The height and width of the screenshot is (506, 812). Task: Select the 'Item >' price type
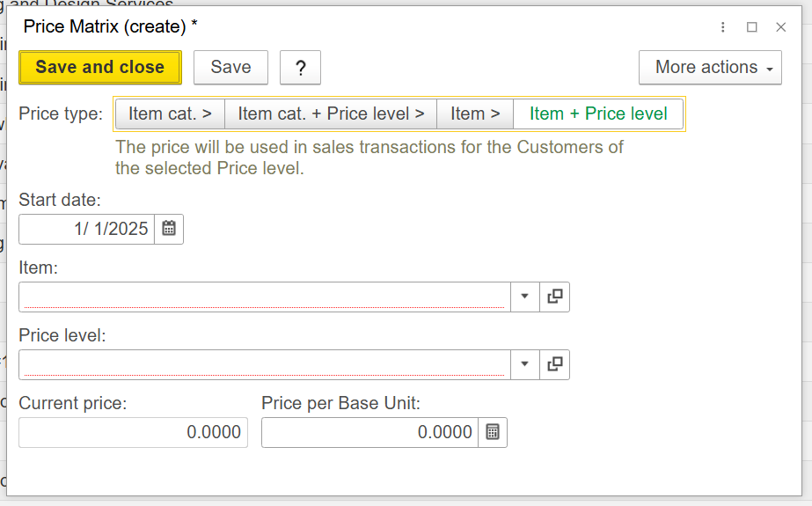[475, 114]
